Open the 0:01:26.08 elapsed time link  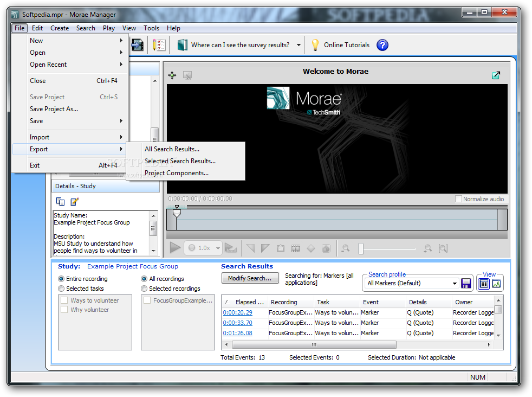point(237,333)
